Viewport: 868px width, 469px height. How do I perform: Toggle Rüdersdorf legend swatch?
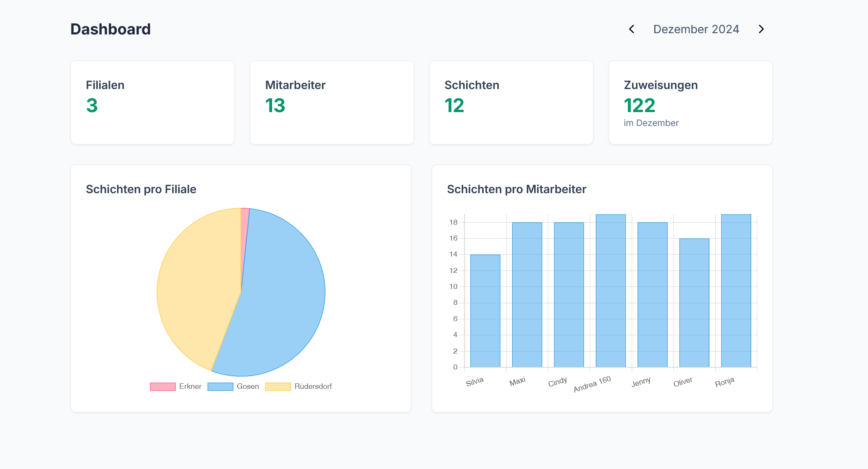point(278,387)
